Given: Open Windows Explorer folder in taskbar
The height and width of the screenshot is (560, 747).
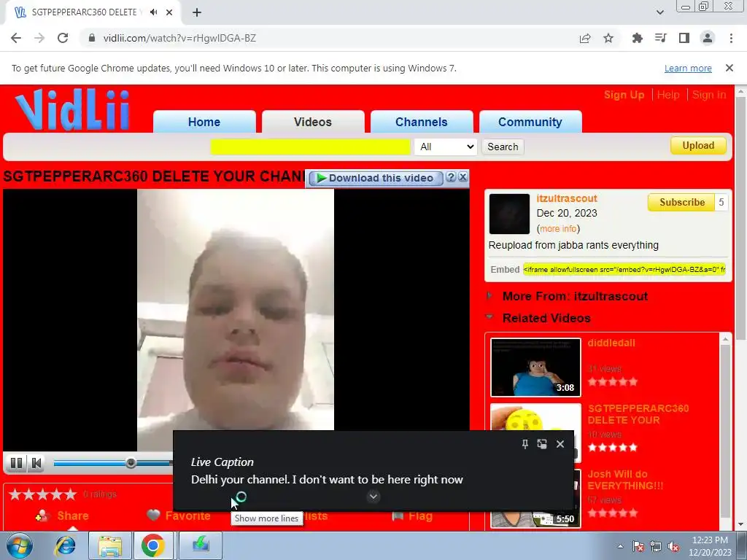Looking at the screenshot, I should pos(110,545).
